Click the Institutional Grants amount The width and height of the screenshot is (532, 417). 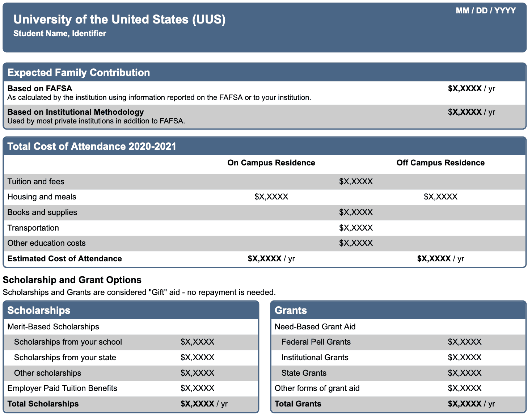point(465,358)
